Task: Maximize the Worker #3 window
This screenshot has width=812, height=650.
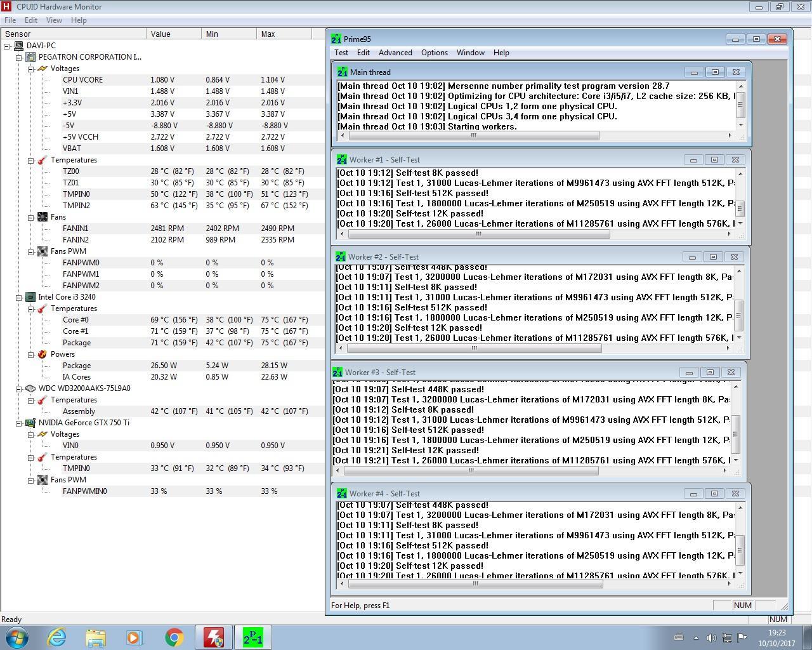Action: (710, 373)
